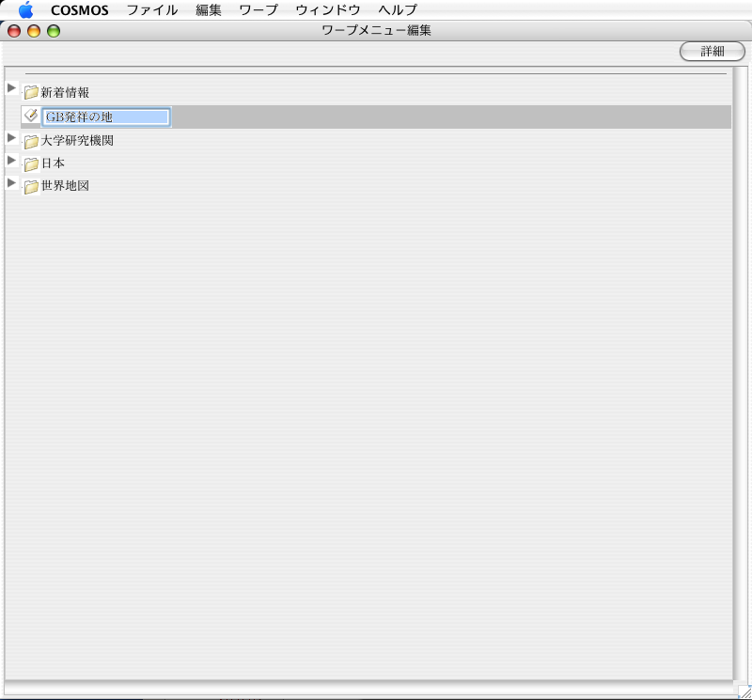Screen dimensions: 752x700
Task: Click the window resize grip corner
Action: click(x=744, y=692)
